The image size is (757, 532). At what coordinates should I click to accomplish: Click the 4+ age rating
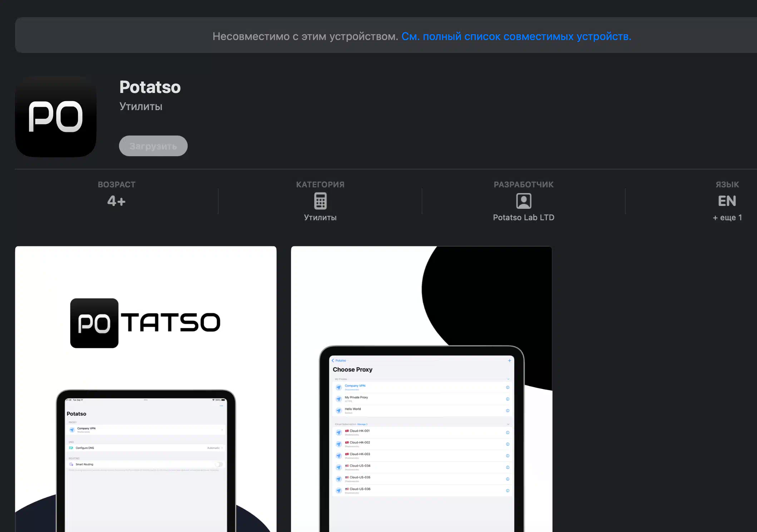117,201
